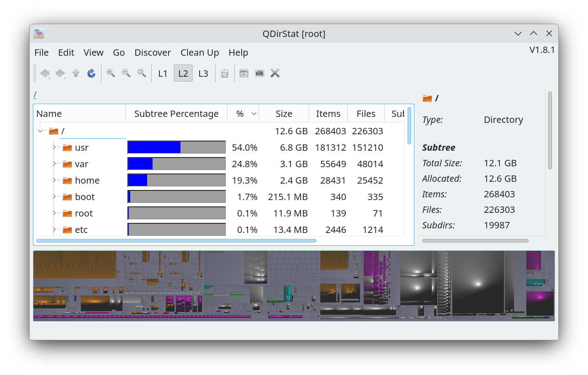Sort by the Size column header
Image resolution: width=588 pixels, height=375 pixels.
tap(284, 114)
